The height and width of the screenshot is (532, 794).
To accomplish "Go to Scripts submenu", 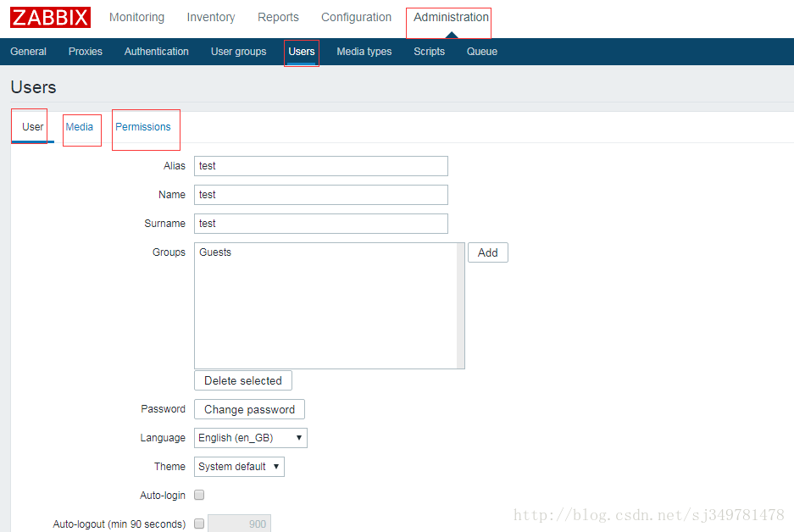I will 429,52.
